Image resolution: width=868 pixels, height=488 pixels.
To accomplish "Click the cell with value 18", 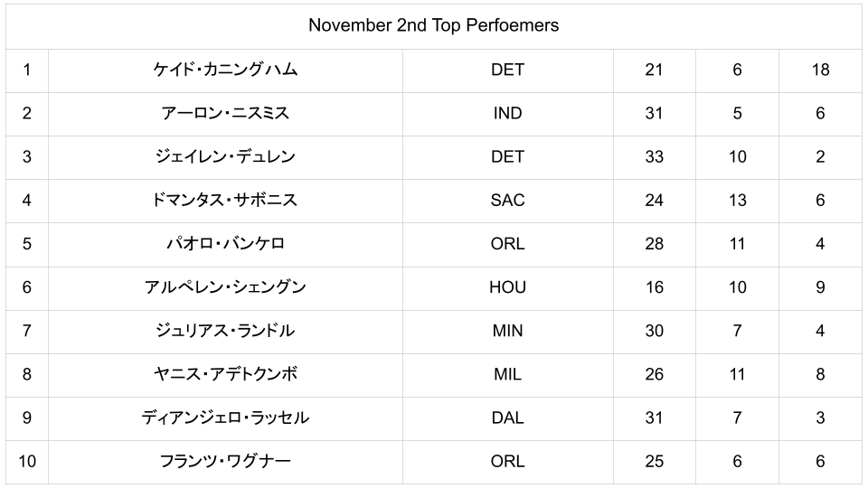I will click(x=820, y=70).
